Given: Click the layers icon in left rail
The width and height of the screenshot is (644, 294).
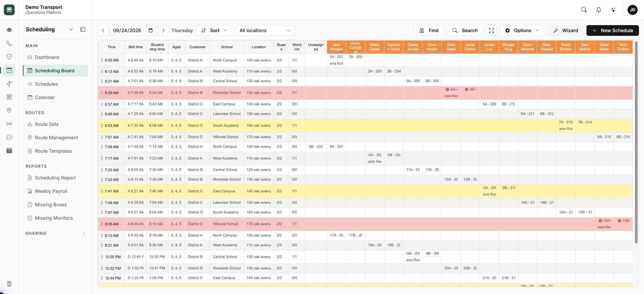Looking at the screenshot, I should [x=9, y=30].
